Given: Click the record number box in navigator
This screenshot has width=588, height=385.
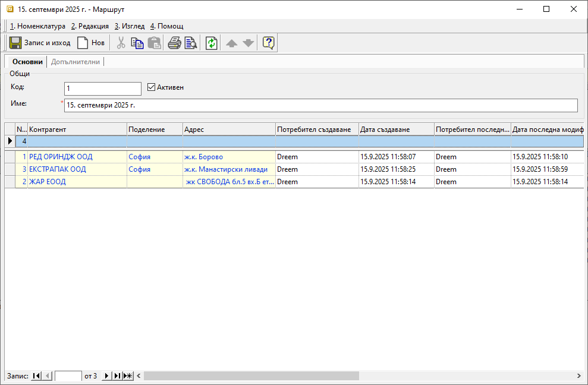Looking at the screenshot, I should pos(68,376).
